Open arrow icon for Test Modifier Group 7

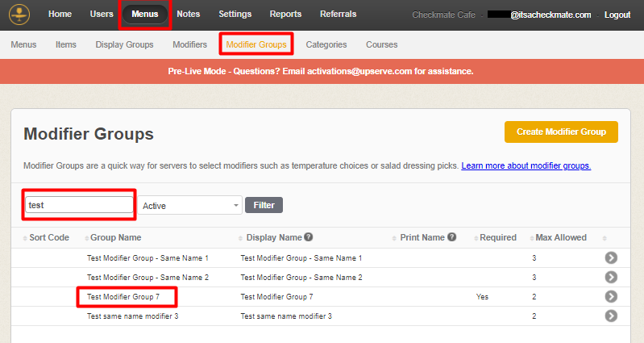[610, 296]
